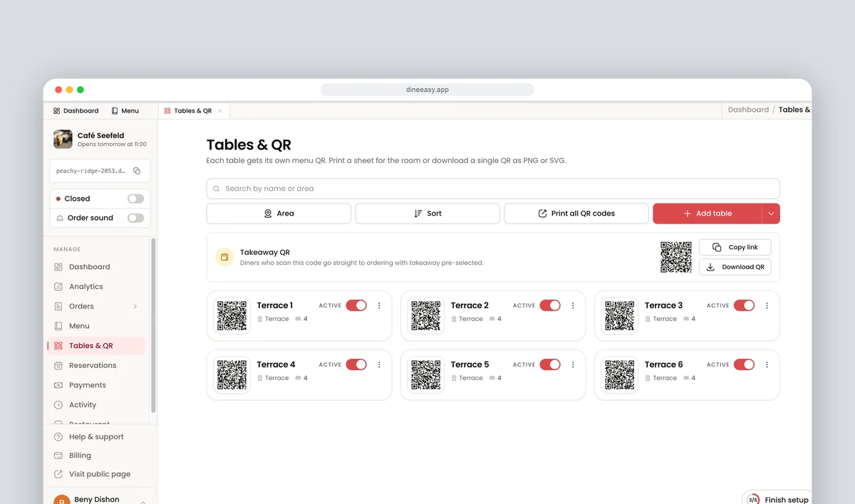Expand the Beny Dishon account menu chevron

click(x=143, y=501)
